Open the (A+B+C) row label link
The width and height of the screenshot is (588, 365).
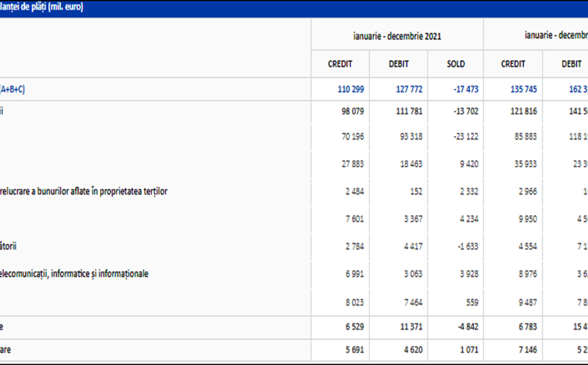pyautogui.click(x=14, y=89)
